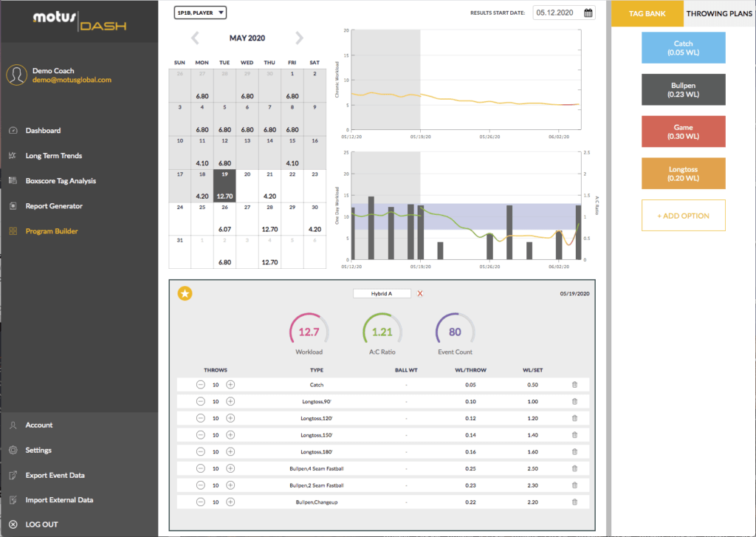This screenshot has height=537, width=756.
Task: Click the yellow star favorite icon
Action: [x=185, y=293]
